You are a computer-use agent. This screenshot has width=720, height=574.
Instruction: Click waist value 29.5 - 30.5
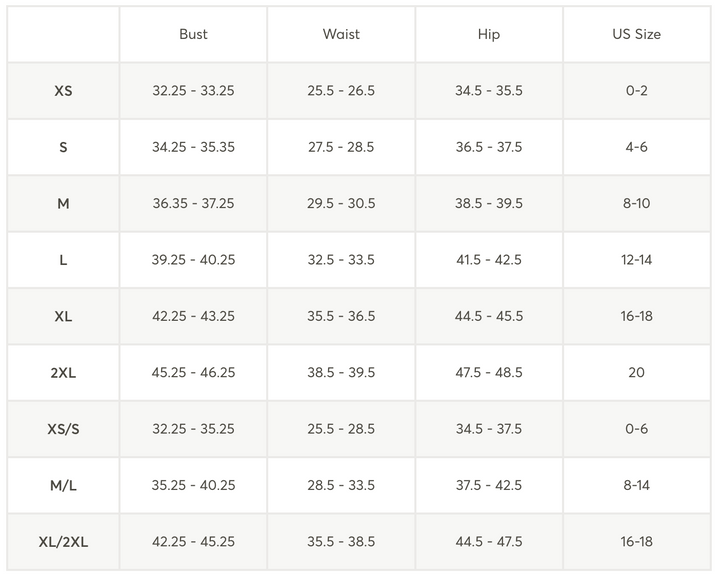pyautogui.click(x=341, y=203)
